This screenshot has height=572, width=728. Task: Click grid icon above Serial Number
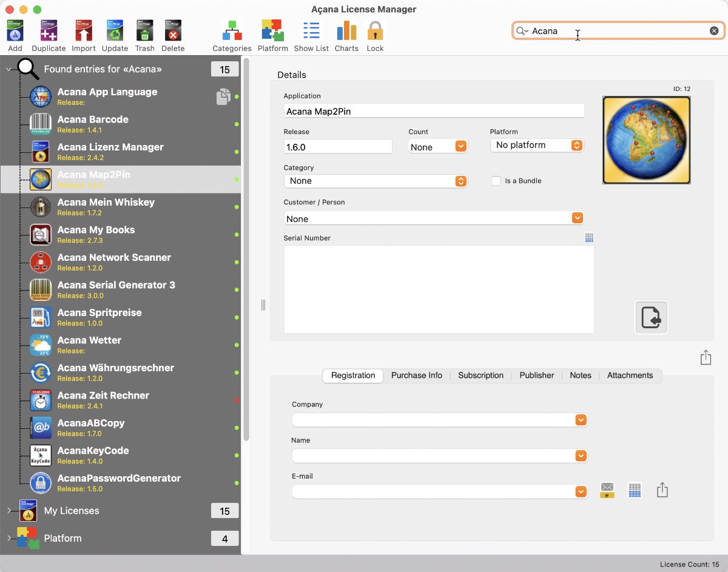tap(589, 238)
